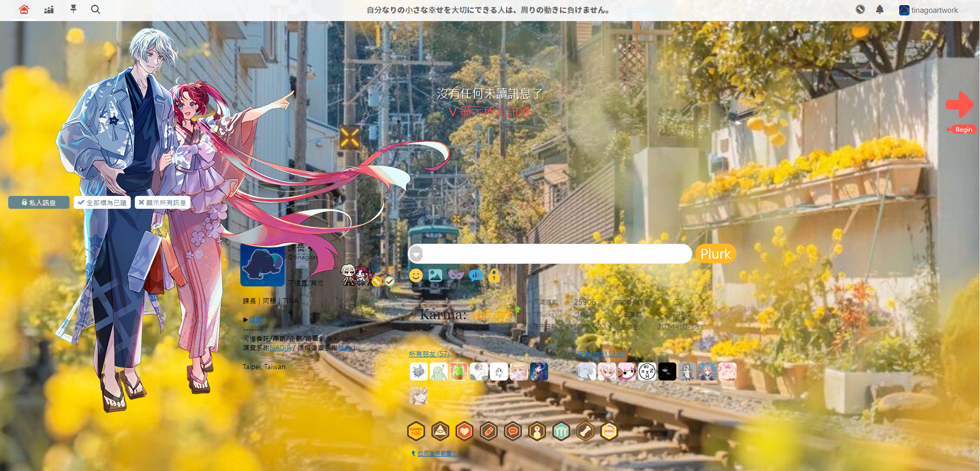Click the Japanese quote text in top bar

click(488, 10)
